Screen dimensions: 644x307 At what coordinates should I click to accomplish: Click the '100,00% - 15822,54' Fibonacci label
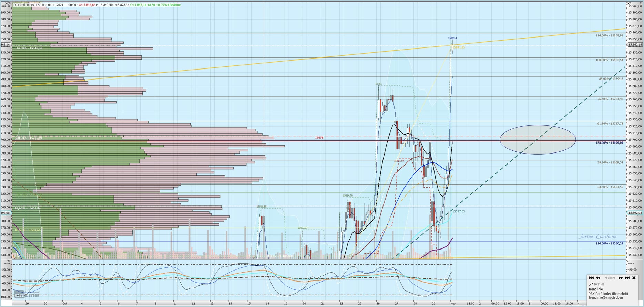point(610,60)
